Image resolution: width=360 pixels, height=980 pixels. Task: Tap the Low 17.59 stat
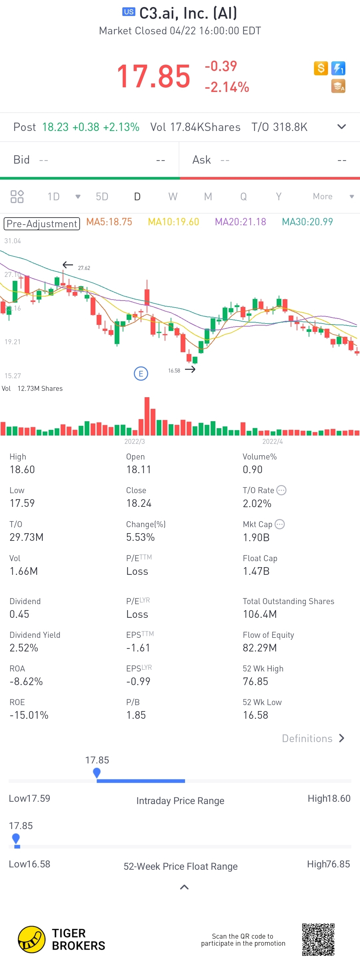coord(22,497)
